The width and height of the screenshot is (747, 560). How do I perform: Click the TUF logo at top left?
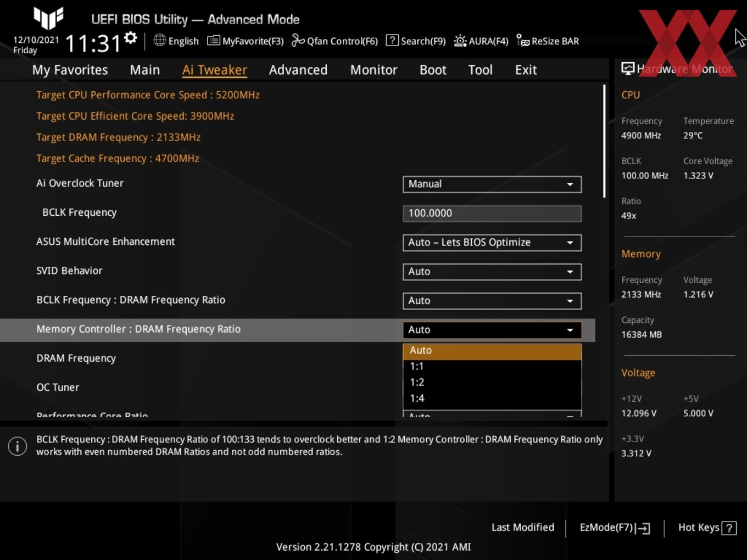coord(48,18)
